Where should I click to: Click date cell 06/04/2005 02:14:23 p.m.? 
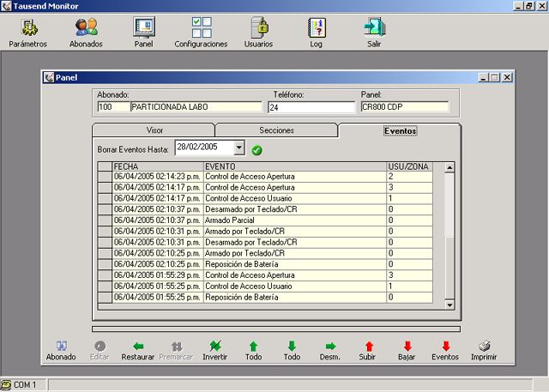point(158,177)
